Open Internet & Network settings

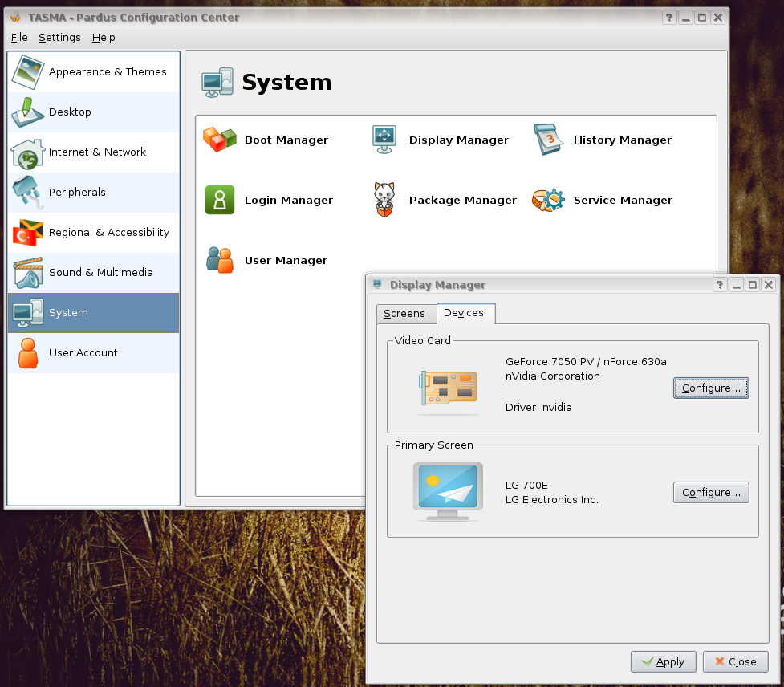point(93,152)
